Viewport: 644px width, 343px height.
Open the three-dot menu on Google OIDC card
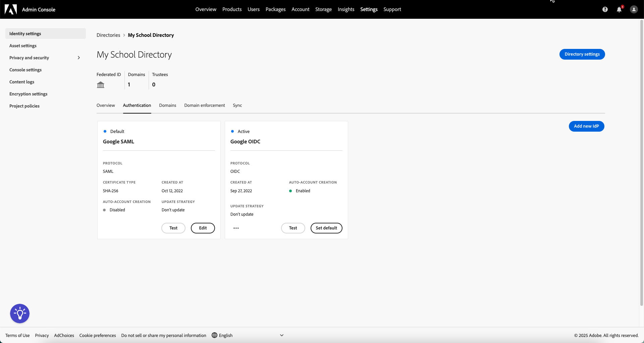coord(236,228)
